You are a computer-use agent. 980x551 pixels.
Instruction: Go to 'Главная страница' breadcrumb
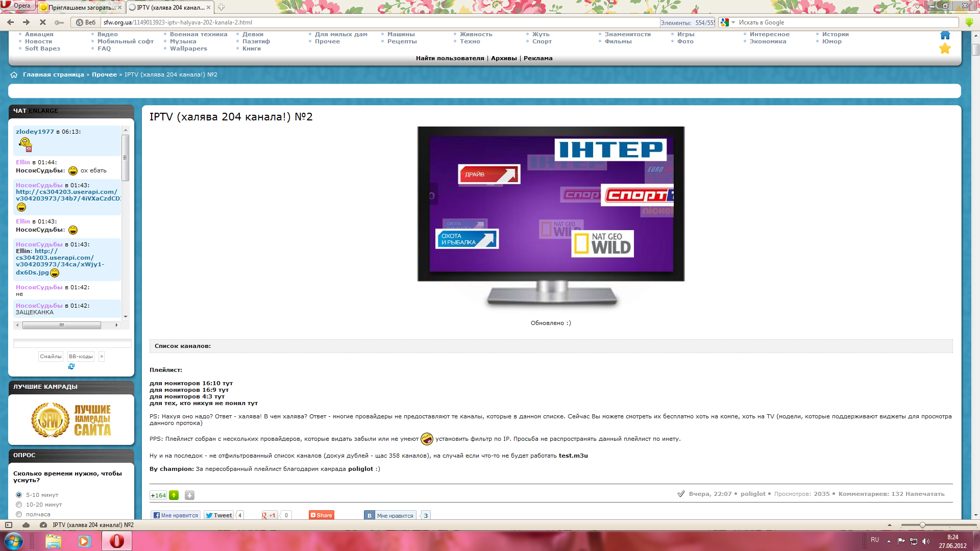click(54, 74)
